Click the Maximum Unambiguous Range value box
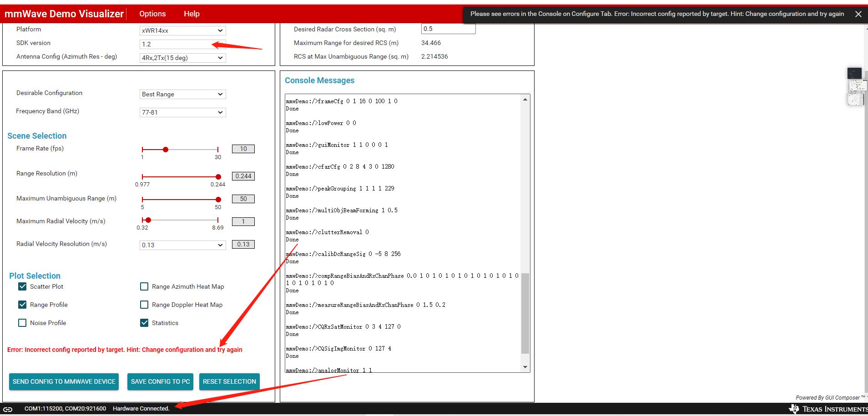This screenshot has width=868, height=416. click(x=243, y=199)
